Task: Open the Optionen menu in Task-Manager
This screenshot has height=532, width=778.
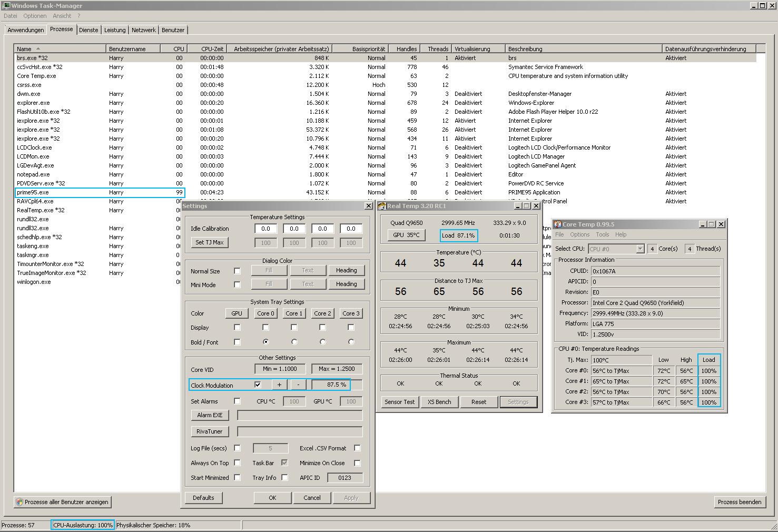Action: pos(35,16)
